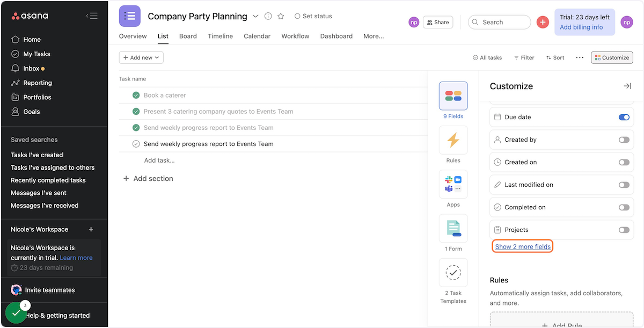Switch to the Overview tab
The width and height of the screenshot is (644, 328).
[x=133, y=36]
